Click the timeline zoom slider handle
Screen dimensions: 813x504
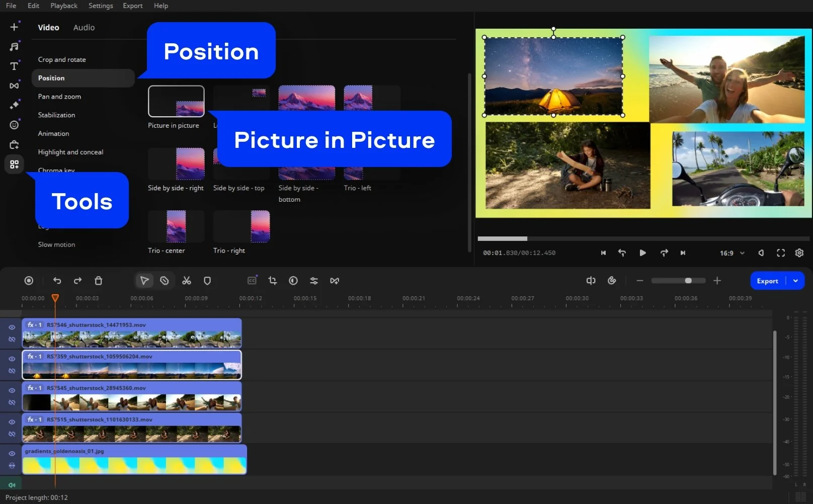pyautogui.click(x=688, y=281)
